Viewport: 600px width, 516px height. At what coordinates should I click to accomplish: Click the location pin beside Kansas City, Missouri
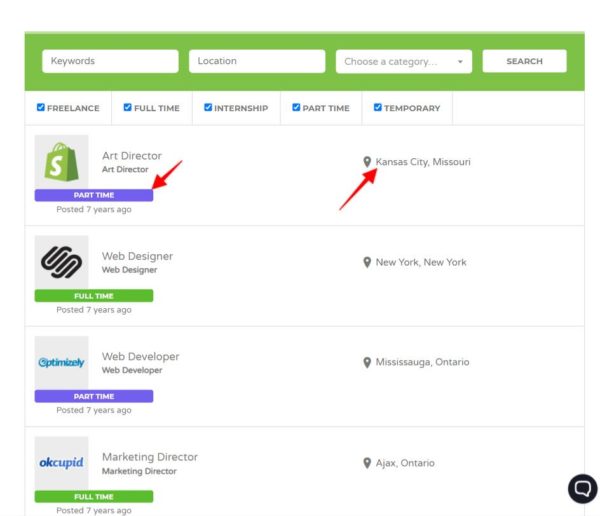click(x=367, y=162)
